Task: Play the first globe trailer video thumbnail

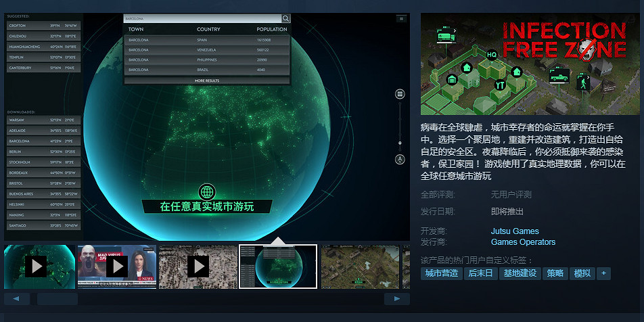Action: point(39,267)
